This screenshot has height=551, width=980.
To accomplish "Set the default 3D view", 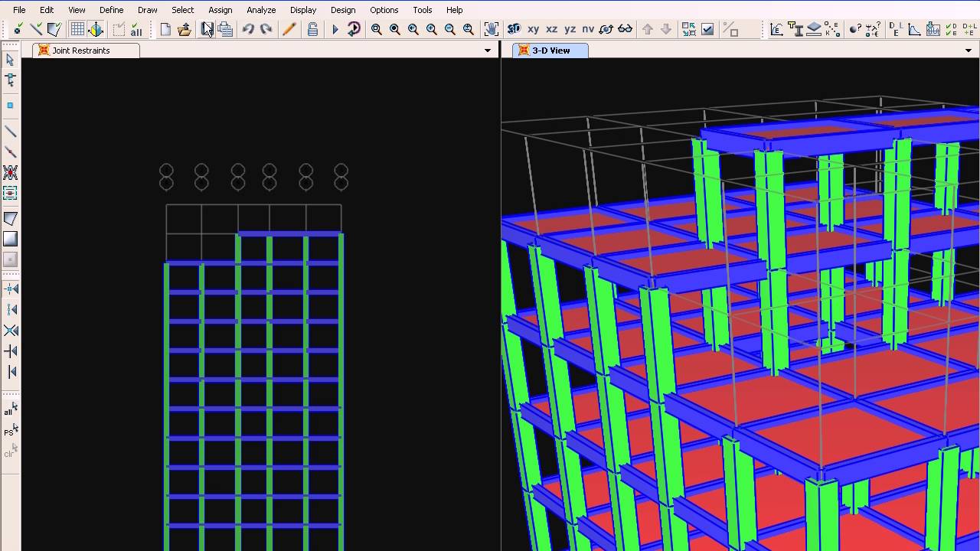I will click(x=514, y=29).
